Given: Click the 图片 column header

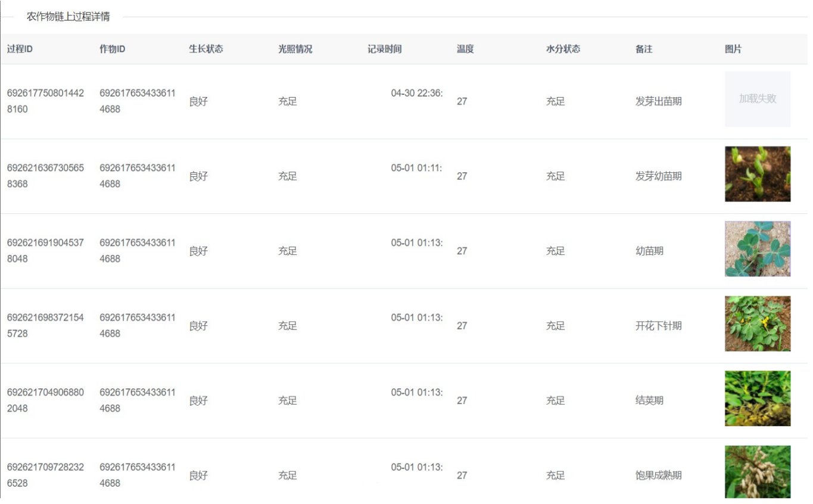Looking at the screenshot, I should click(733, 49).
